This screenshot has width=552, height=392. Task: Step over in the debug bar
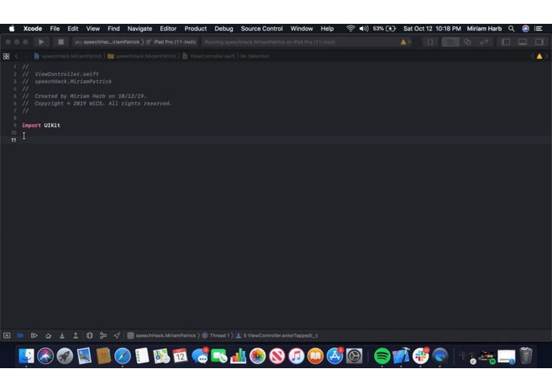(x=48, y=336)
